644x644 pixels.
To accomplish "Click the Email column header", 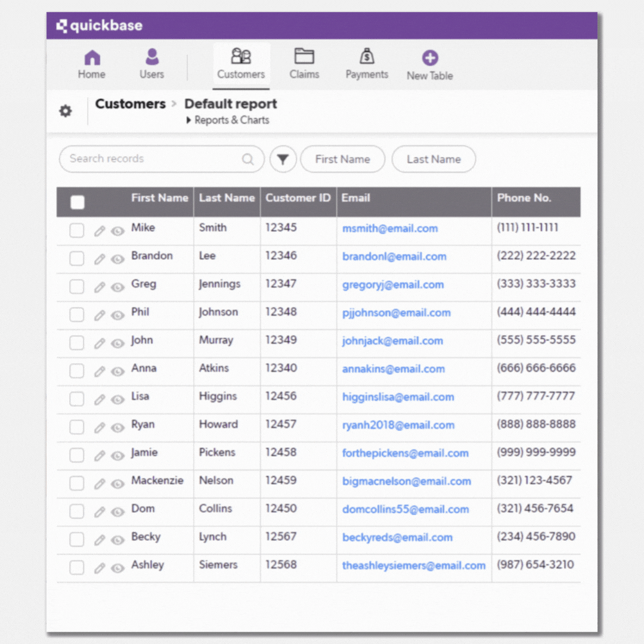I will [355, 198].
